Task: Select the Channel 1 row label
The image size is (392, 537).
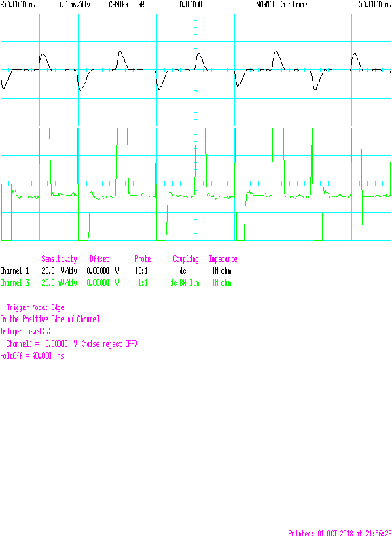Action: [x=15, y=271]
